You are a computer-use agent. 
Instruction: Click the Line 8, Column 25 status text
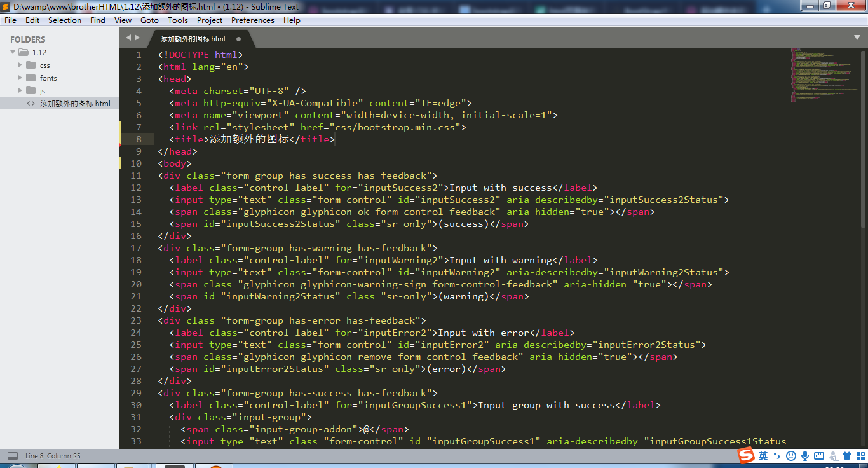tap(53, 456)
